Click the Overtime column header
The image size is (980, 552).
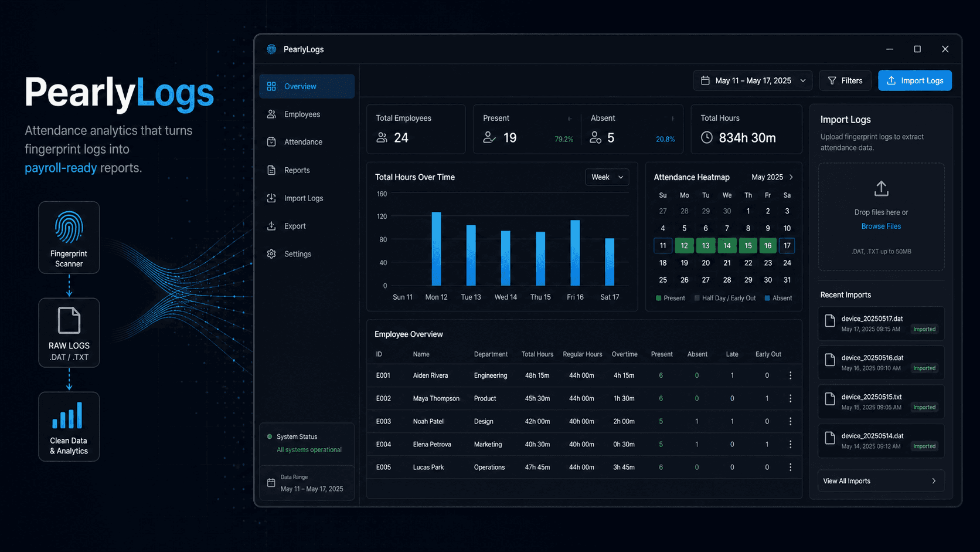click(x=624, y=354)
